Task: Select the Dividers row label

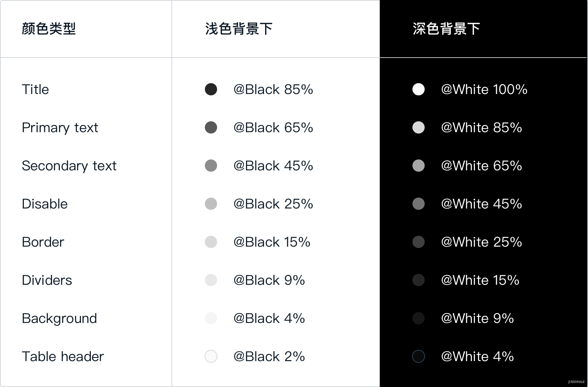Action: click(47, 280)
